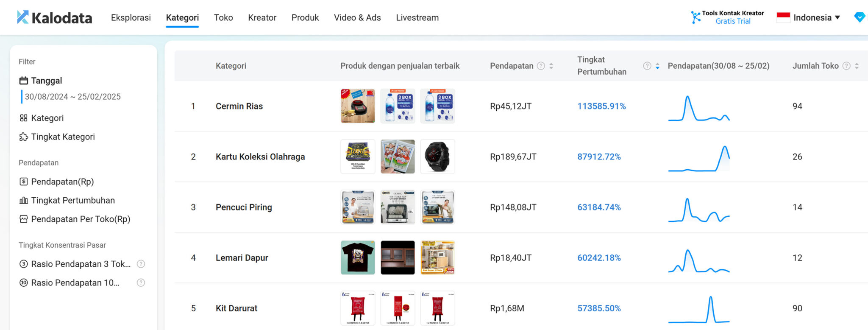Click the blue diamond membership icon
Viewport: 868px width, 330px height.
(x=859, y=17)
